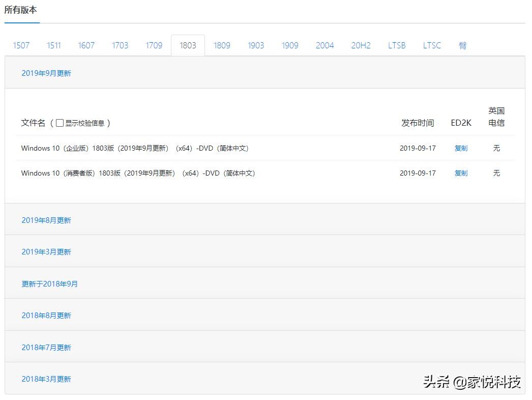
Task: Open the LTSB version tab
Action: 397,45
